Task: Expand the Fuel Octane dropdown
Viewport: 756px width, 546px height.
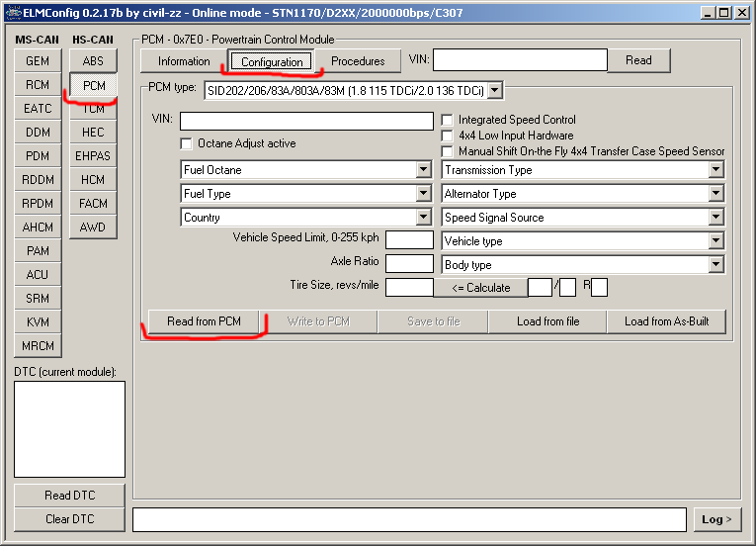Action: pyautogui.click(x=423, y=169)
